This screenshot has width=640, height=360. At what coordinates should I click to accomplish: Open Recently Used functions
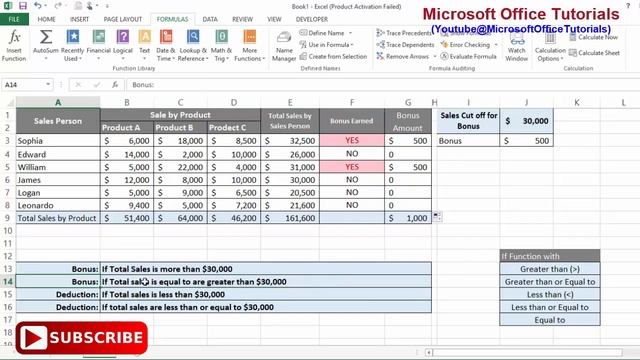[73, 45]
